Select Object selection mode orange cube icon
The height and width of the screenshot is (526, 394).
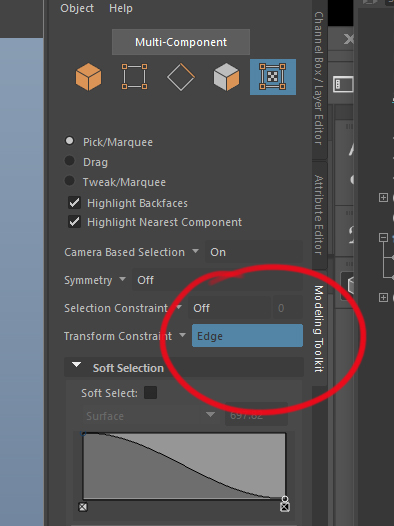pos(89,77)
